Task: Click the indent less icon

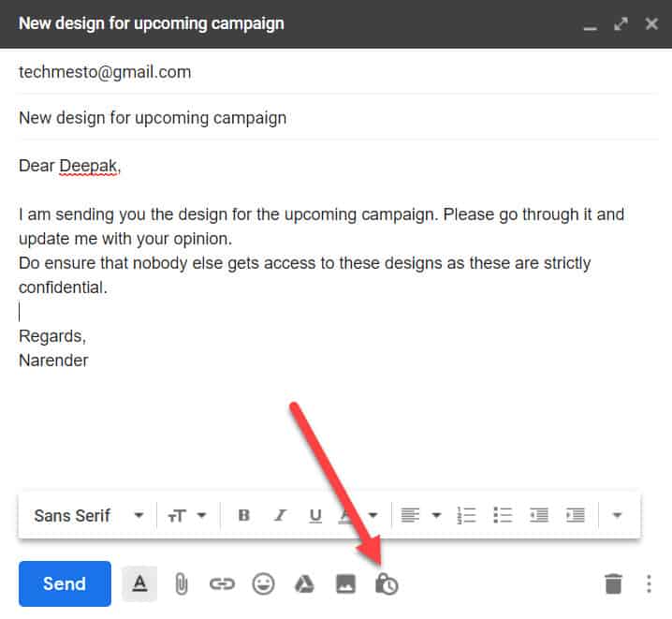Action: click(539, 515)
